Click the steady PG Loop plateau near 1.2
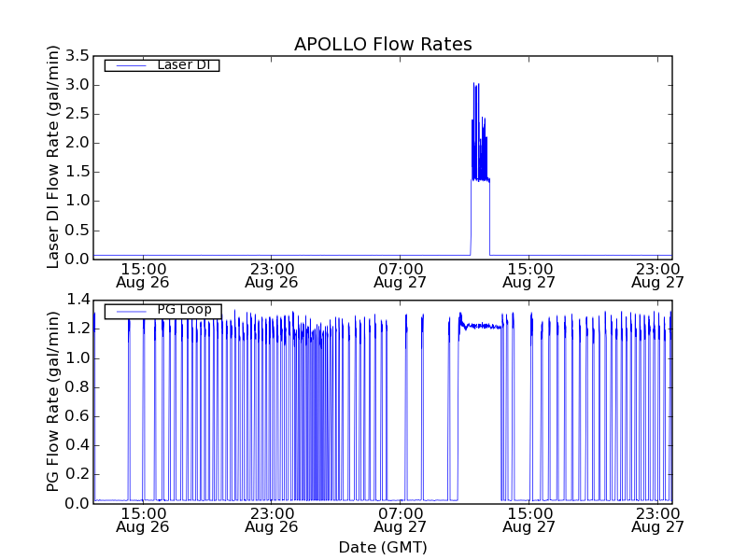The image size is (747, 560). coord(481,326)
